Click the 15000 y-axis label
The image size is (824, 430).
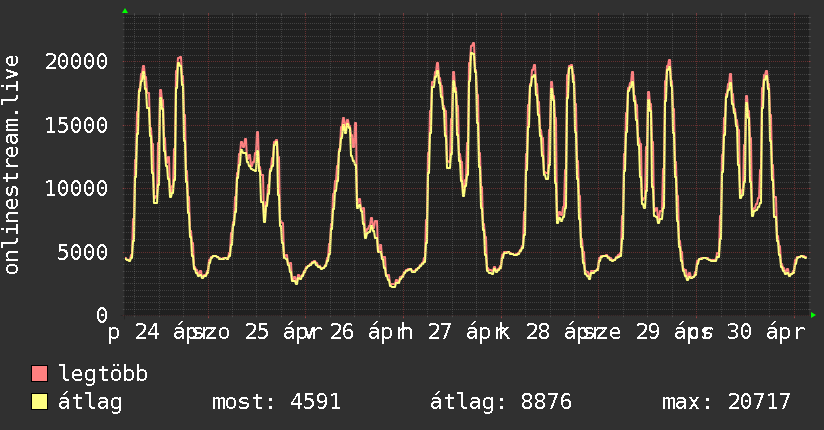77,126
